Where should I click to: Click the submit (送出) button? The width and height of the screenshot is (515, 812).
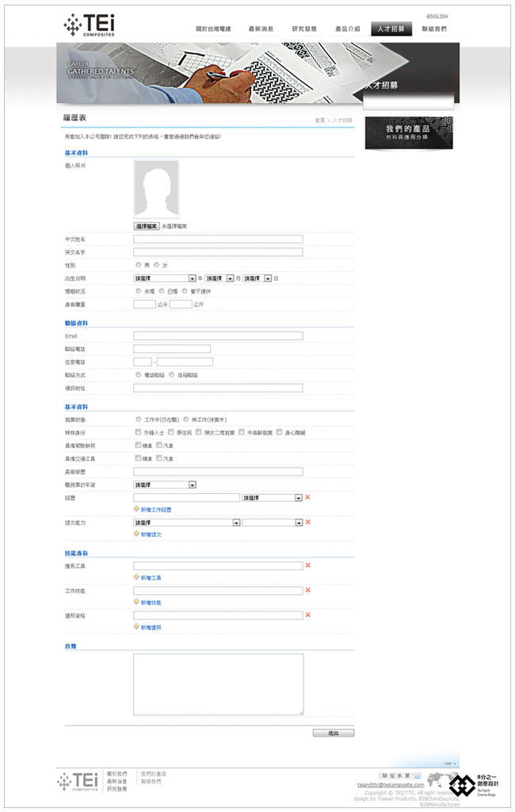click(334, 733)
